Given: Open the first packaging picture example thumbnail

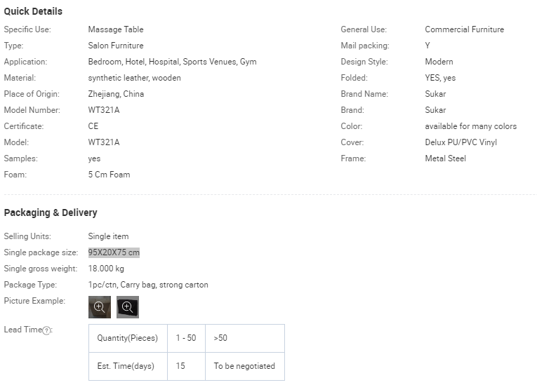Looking at the screenshot, I should click(x=100, y=307).
